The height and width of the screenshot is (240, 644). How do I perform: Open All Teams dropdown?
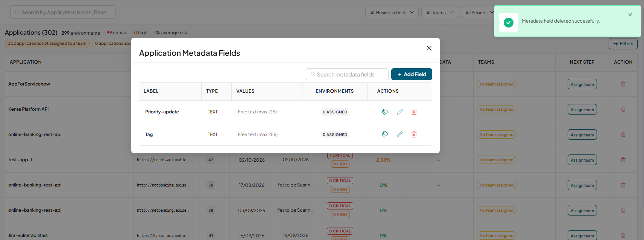tap(439, 12)
